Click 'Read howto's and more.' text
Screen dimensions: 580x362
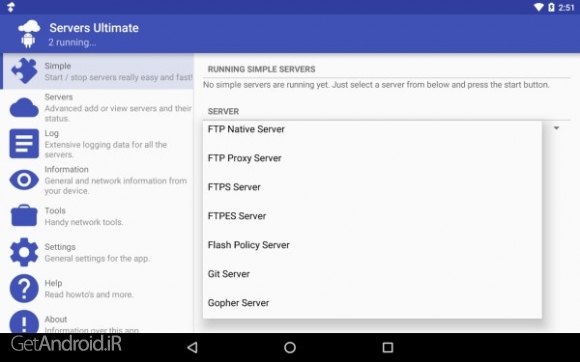pyautogui.click(x=89, y=294)
